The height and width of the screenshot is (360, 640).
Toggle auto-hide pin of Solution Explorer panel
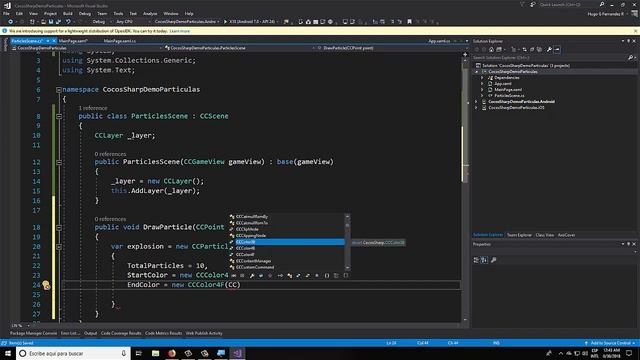pos(629,41)
